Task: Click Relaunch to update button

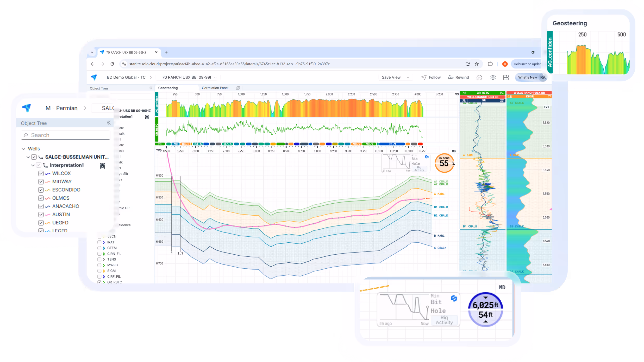Action: coord(527,64)
